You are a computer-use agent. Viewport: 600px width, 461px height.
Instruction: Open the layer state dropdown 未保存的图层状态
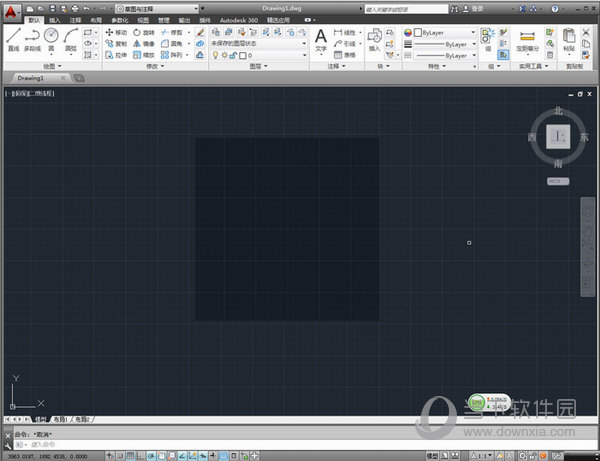(259, 44)
